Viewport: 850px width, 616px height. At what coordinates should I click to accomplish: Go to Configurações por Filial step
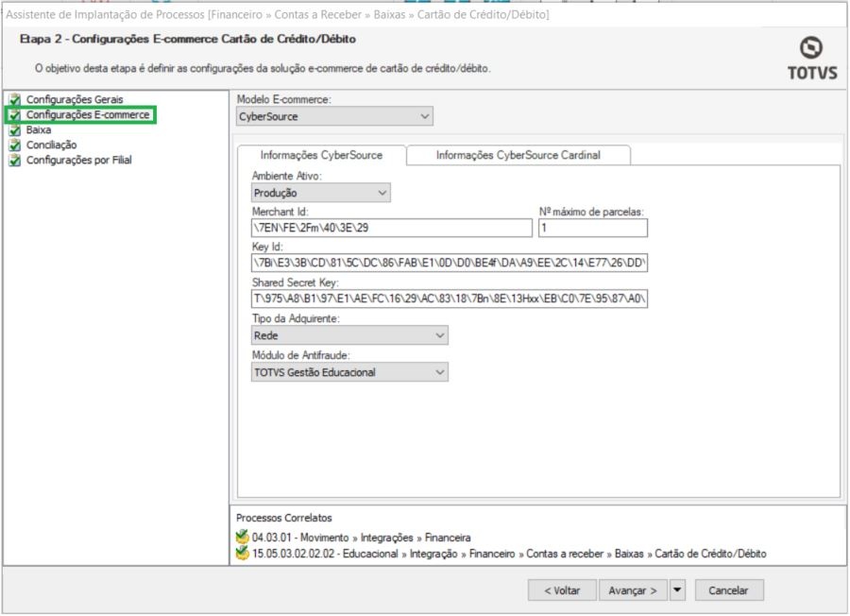(79, 161)
